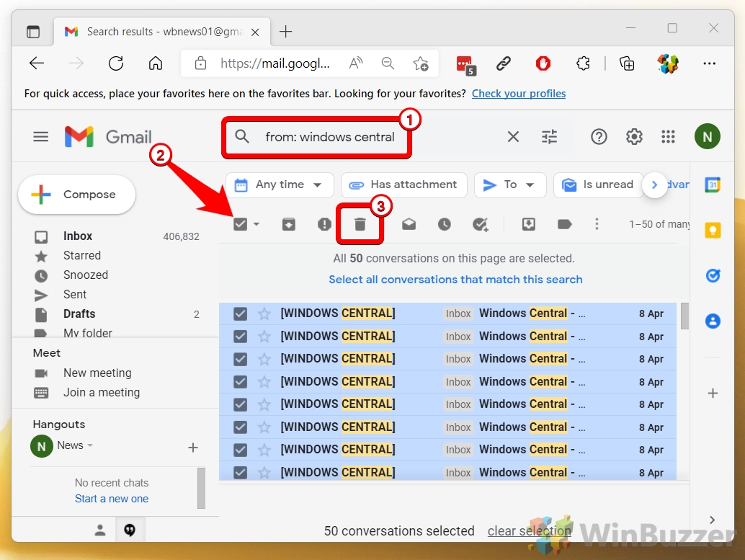The height and width of the screenshot is (560, 745).
Task: Show the side panel with the bottom chevron
Action: [712, 520]
